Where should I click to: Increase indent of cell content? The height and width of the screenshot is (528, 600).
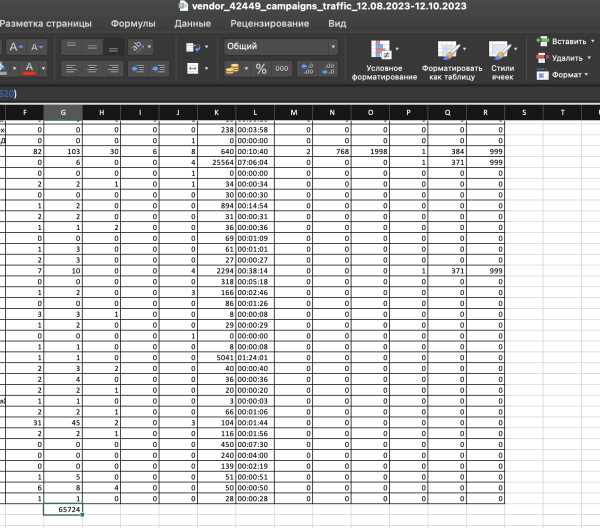(x=160, y=69)
